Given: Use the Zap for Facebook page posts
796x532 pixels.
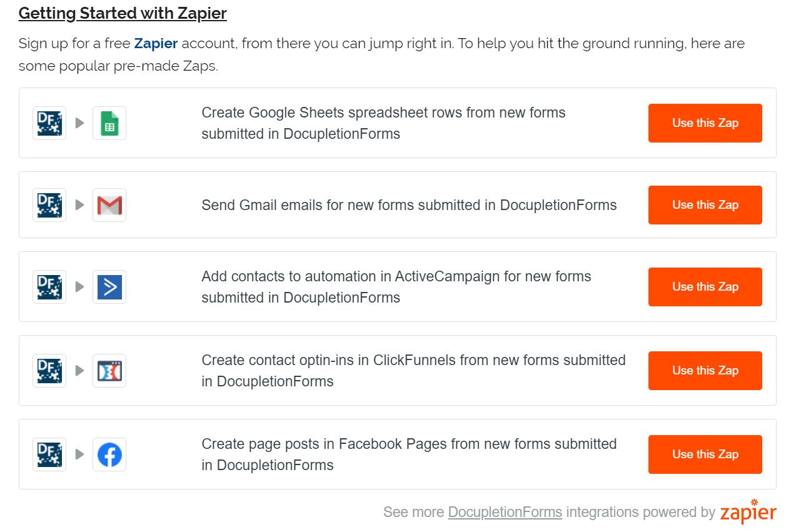Looking at the screenshot, I should click(705, 454).
